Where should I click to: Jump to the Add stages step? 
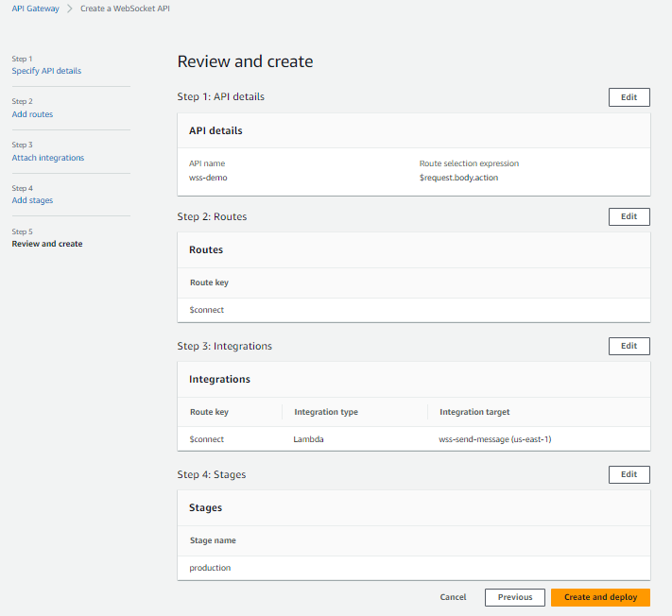[32, 200]
